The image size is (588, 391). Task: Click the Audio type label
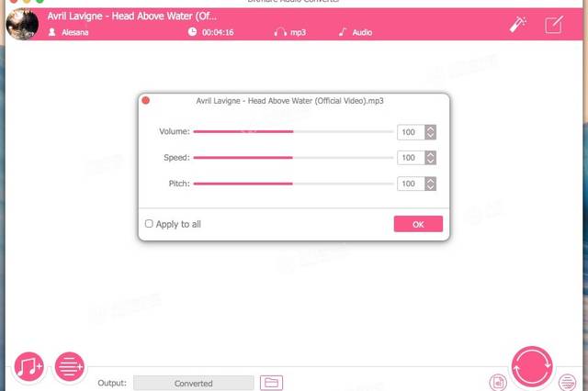362,33
